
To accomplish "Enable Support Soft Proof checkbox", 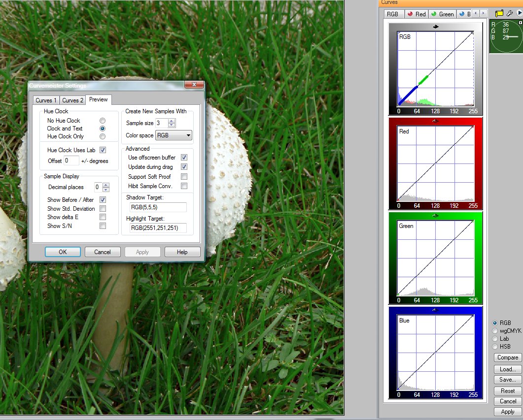I will tap(184, 177).
